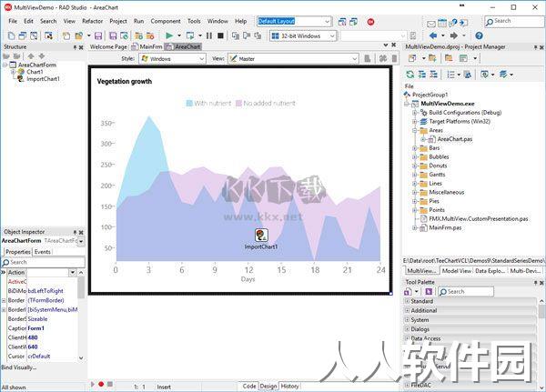Switch to the Code view tab
Viewport: 546px width, 392px height.
(x=249, y=386)
